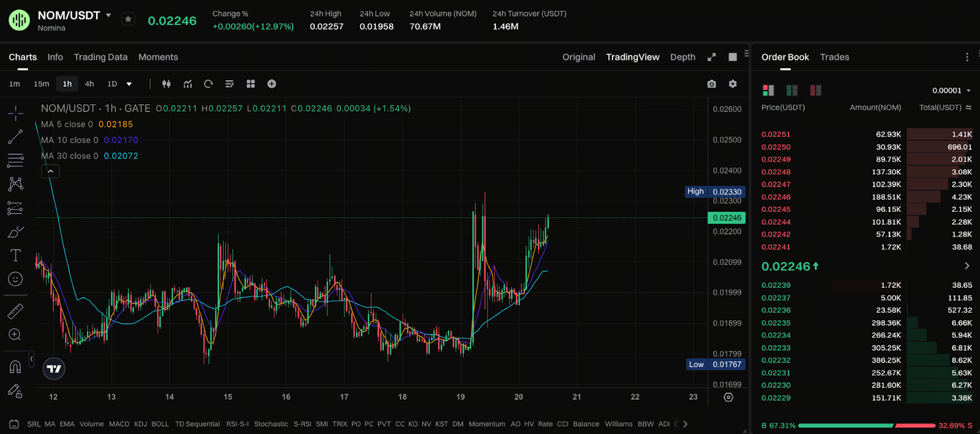Select the 15m timeframe
Screen dimensions: 980x434
pyautogui.click(x=42, y=84)
